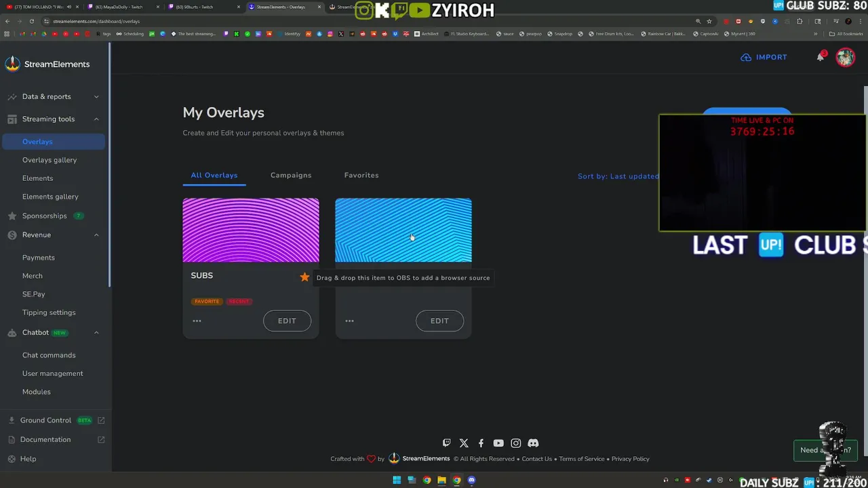Open Payments in the sidebar
Viewport: 868px width, 488px height.
38,258
